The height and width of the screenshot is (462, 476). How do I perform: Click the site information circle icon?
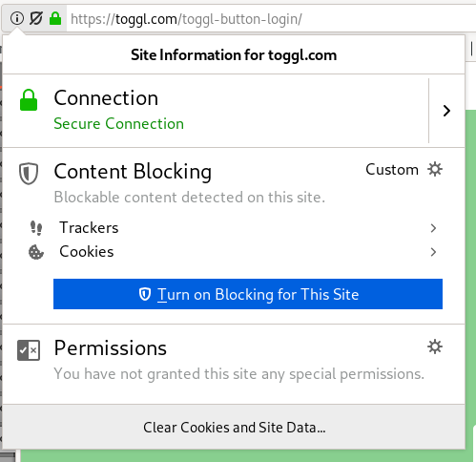(17, 18)
